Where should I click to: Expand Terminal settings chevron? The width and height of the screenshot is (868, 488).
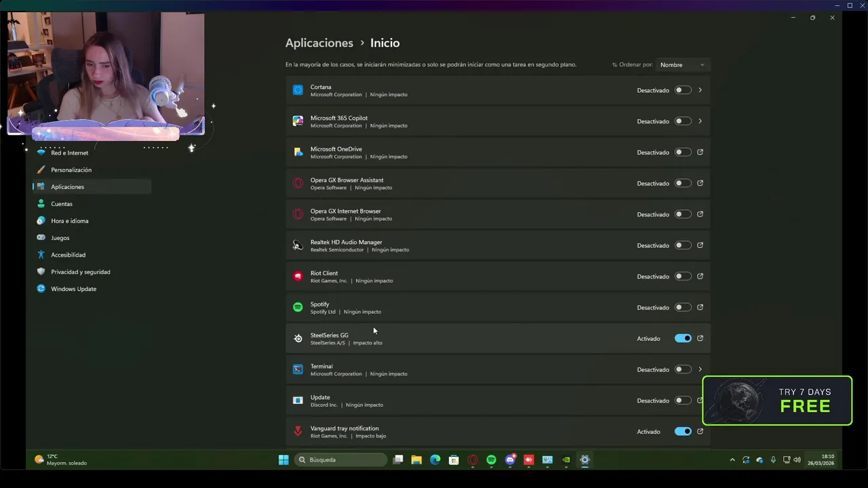pos(700,369)
